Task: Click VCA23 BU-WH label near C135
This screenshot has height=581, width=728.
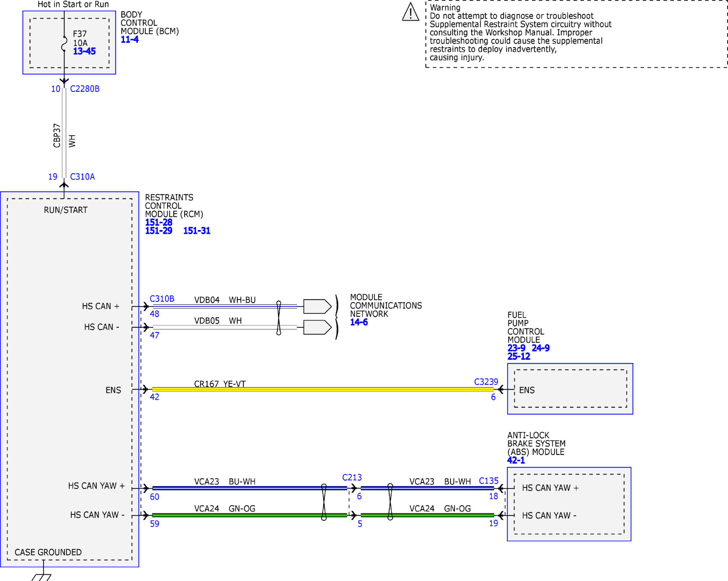Action: [440, 481]
